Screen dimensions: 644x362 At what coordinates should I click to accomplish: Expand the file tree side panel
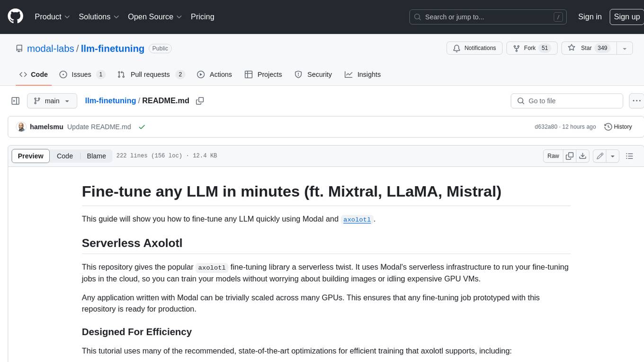[x=16, y=101]
